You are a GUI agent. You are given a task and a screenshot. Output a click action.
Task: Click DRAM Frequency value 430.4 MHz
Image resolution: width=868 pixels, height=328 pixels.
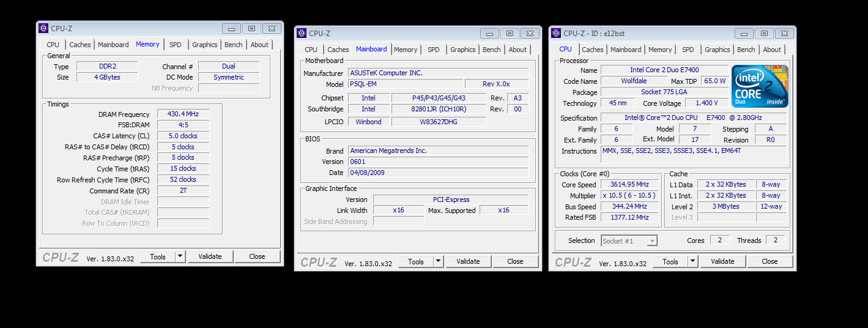[x=184, y=114]
